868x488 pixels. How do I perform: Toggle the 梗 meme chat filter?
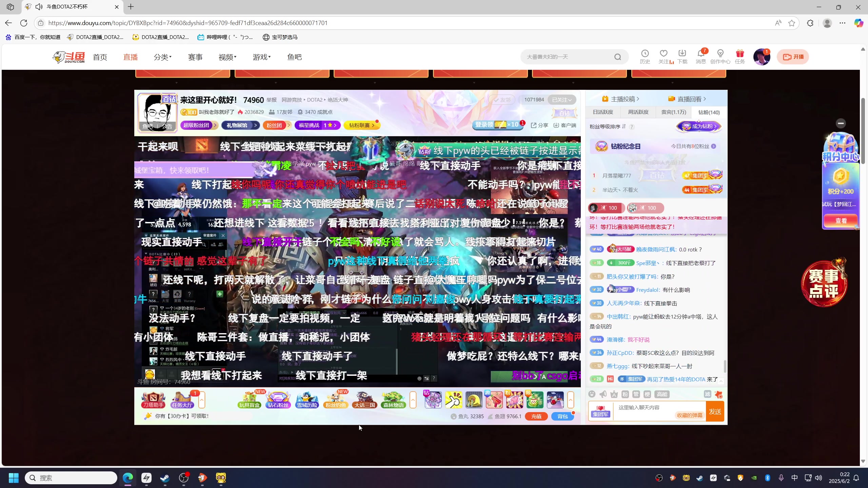pos(647,394)
